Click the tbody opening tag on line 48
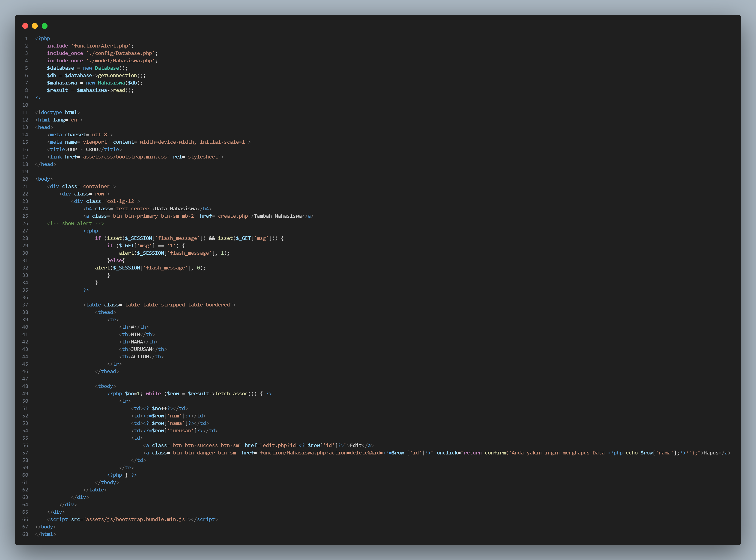756x560 pixels. (x=105, y=386)
